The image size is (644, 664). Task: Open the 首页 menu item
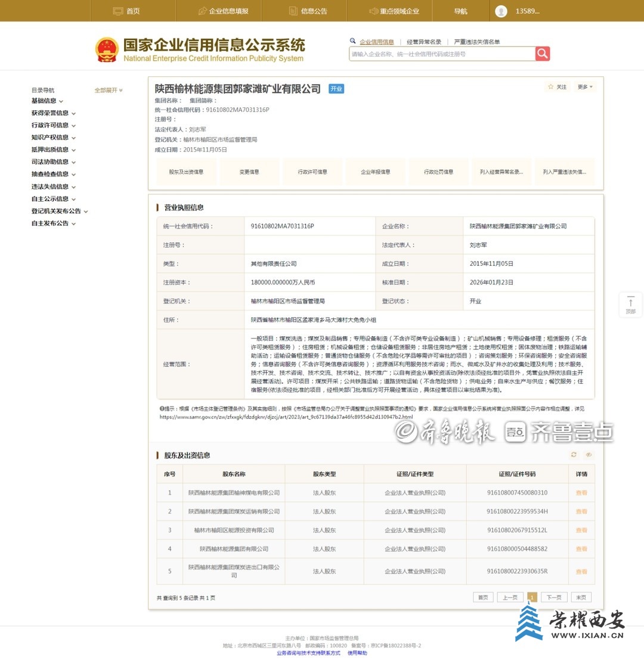tap(133, 11)
